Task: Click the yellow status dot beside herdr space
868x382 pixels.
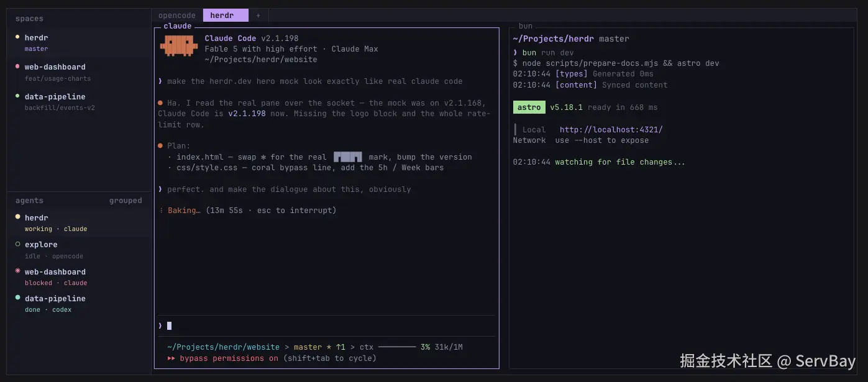Action: point(18,37)
